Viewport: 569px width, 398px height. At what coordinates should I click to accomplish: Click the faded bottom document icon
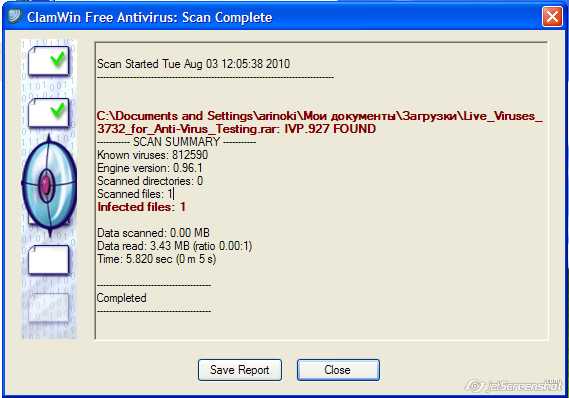pyautogui.click(x=48, y=308)
